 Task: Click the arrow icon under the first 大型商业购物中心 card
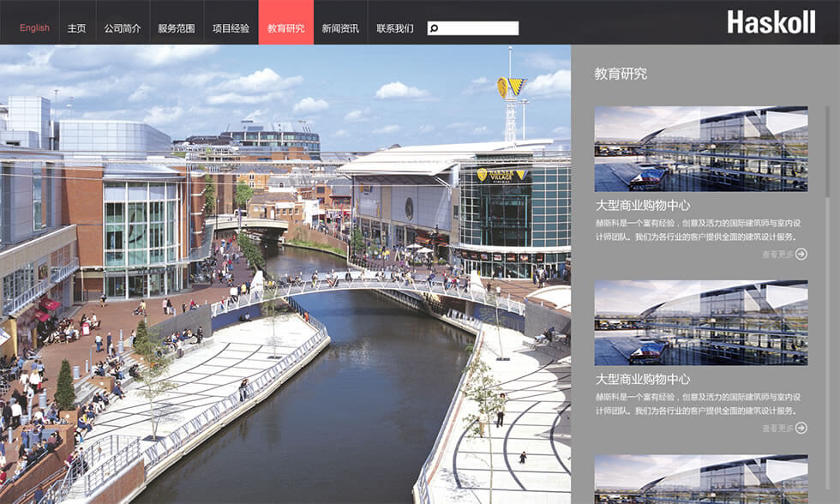pyautogui.click(x=801, y=254)
